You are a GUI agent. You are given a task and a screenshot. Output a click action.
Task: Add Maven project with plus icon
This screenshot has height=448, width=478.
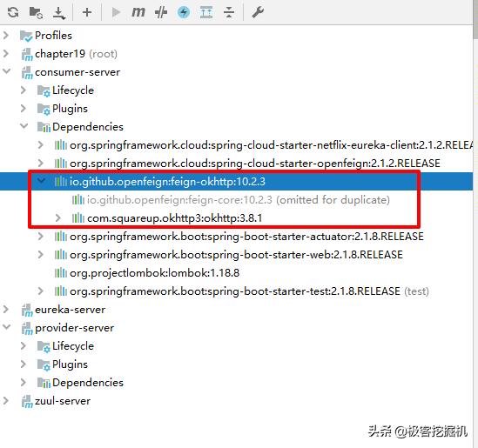coord(87,12)
